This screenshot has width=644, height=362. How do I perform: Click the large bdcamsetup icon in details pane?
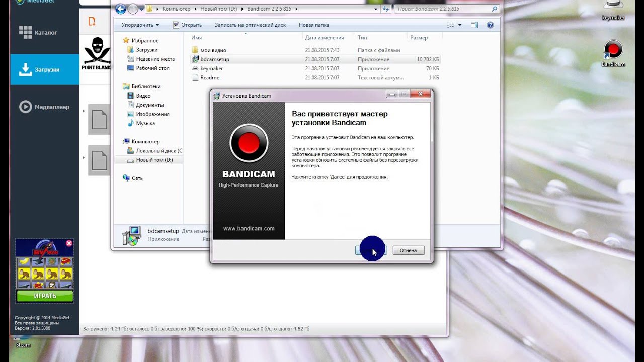tap(132, 235)
